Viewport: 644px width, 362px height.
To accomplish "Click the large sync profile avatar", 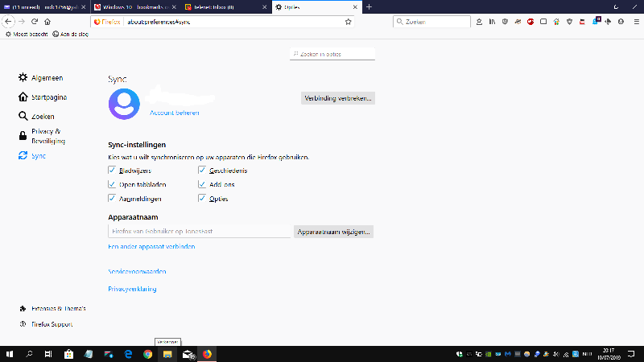I will coord(124,104).
